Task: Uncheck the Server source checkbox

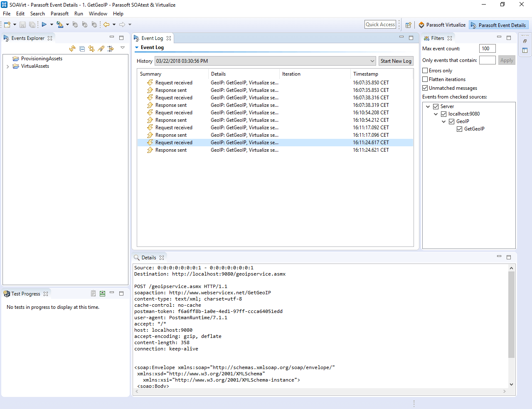Action: coord(436,106)
